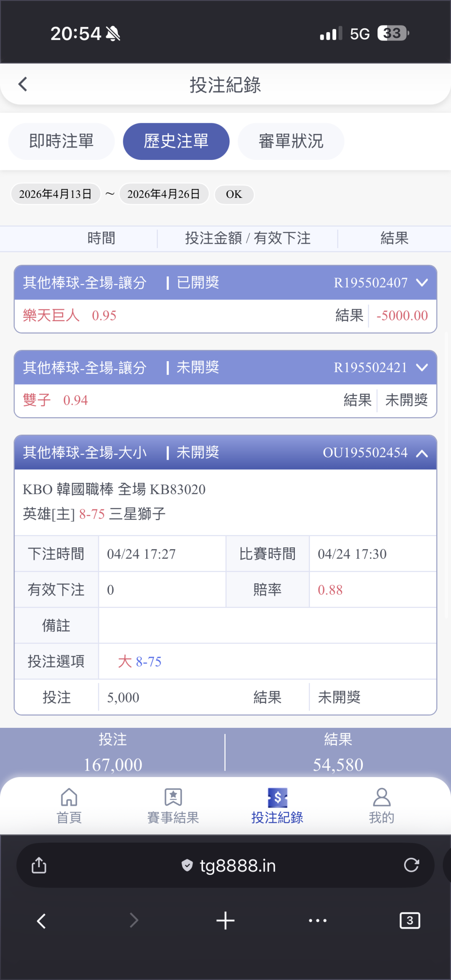Open 賽事結果 match results icon
This screenshot has width=451, height=980.
click(x=173, y=798)
